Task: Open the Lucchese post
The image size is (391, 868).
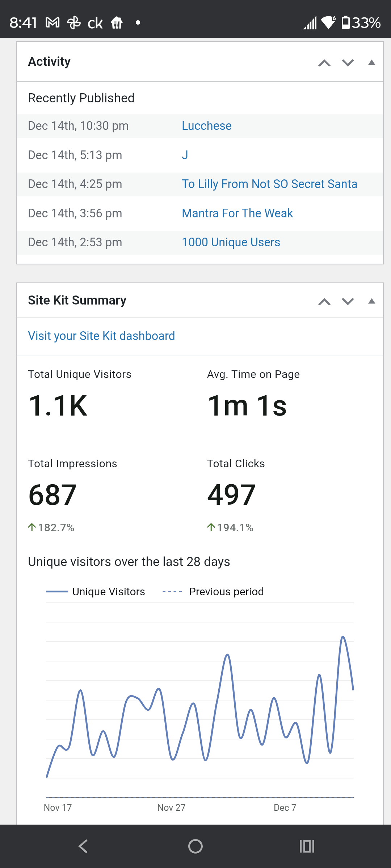Action: point(206,126)
